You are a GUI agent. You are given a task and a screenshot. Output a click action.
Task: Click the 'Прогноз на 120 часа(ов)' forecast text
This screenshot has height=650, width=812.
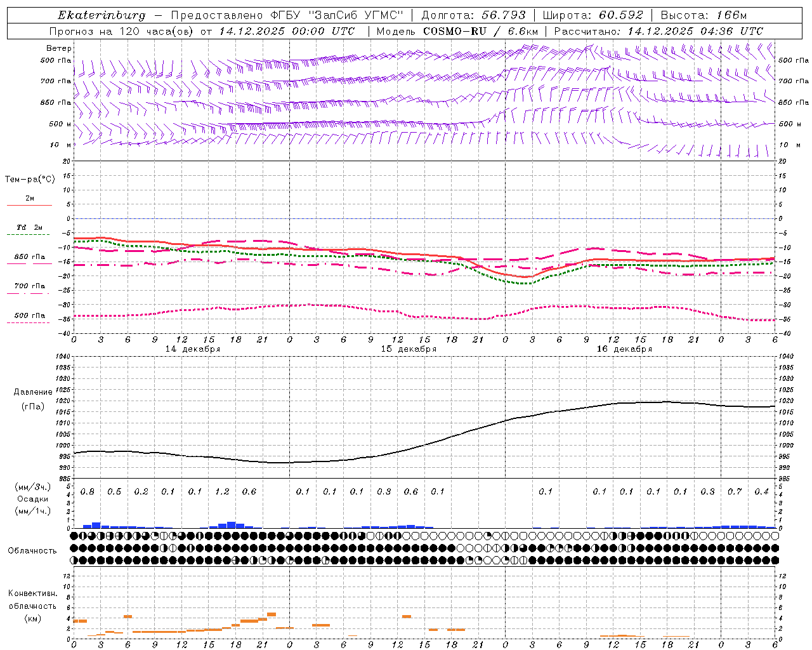(x=122, y=31)
